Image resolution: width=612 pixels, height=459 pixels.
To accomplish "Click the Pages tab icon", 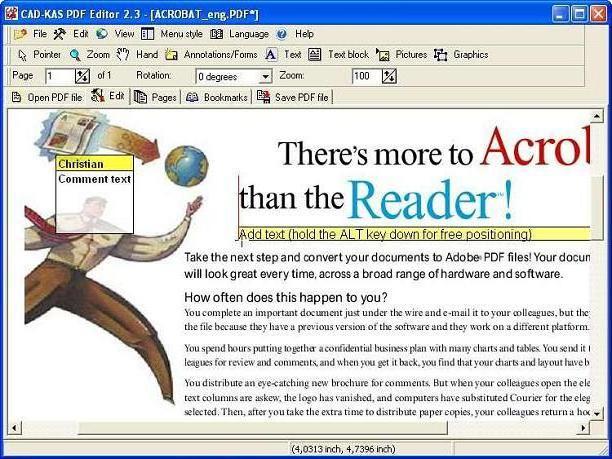I will pyautogui.click(x=140, y=97).
